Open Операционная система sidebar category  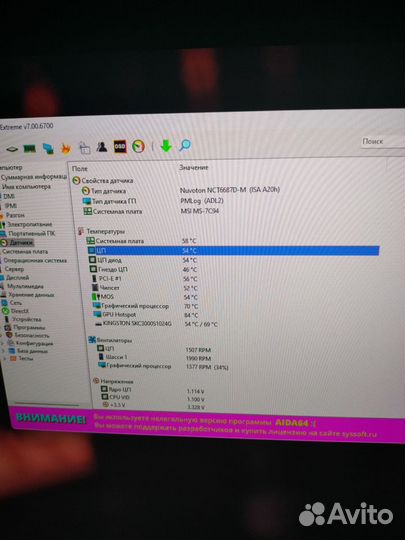coord(34,260)
